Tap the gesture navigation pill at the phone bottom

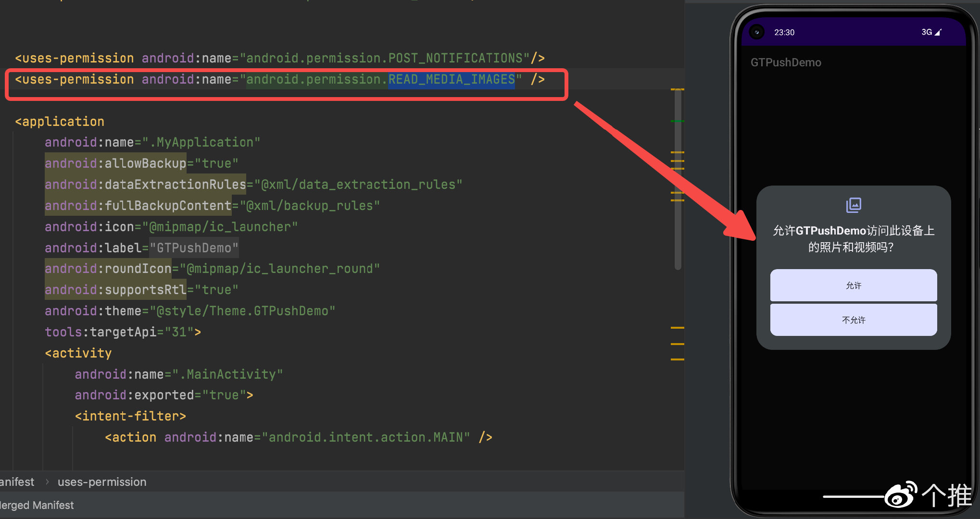point(854,496)
